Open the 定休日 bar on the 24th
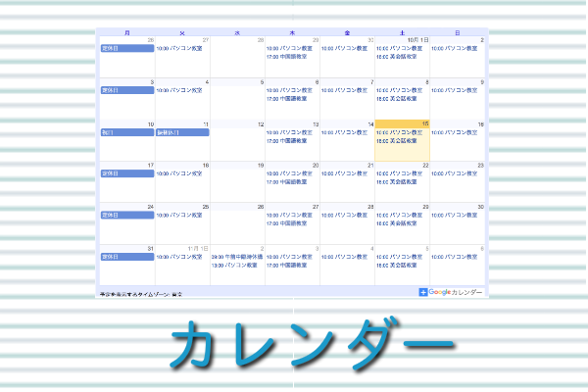This screenshot has height=392, width=588. point(126,216)
